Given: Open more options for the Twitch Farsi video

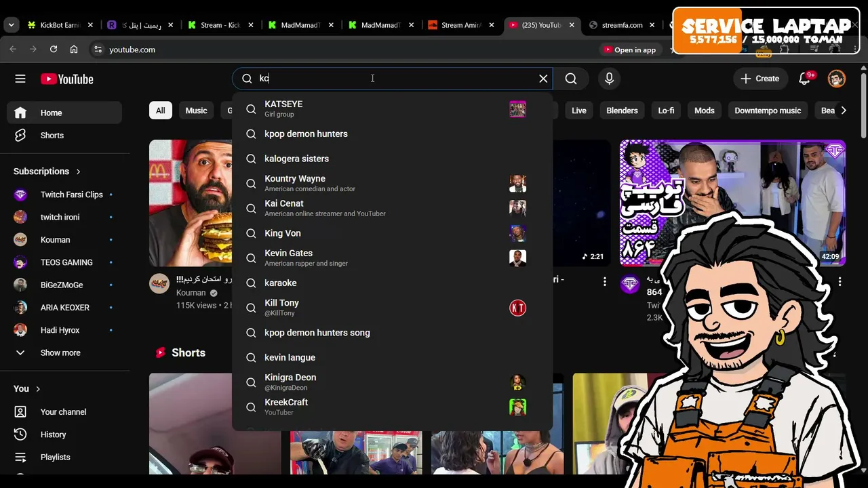Looking at the screenshot, I should pyautogui.click(x=840, y=281).
